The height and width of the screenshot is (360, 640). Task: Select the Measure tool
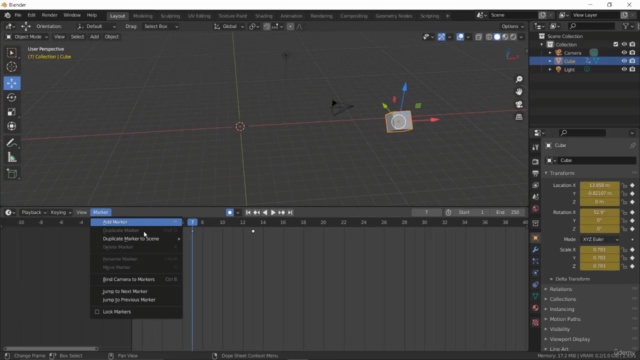pyautogui.click(x=11, y=158)
